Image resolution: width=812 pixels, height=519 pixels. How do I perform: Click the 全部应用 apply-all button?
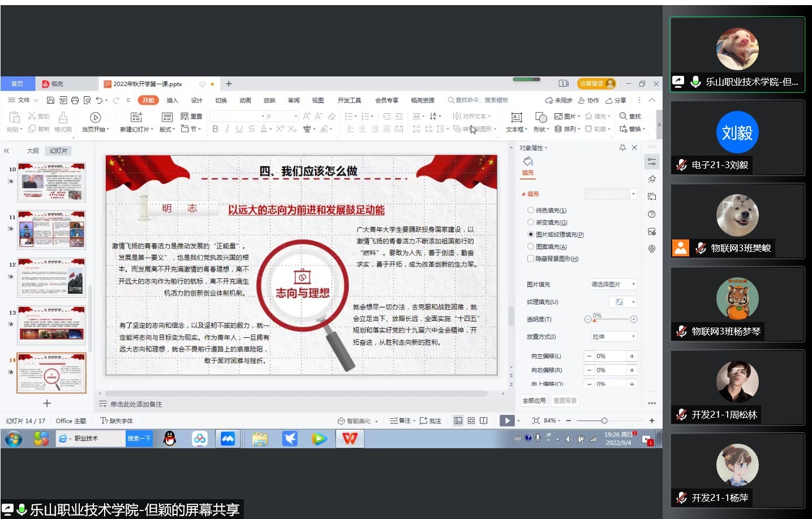pos(534,401)
